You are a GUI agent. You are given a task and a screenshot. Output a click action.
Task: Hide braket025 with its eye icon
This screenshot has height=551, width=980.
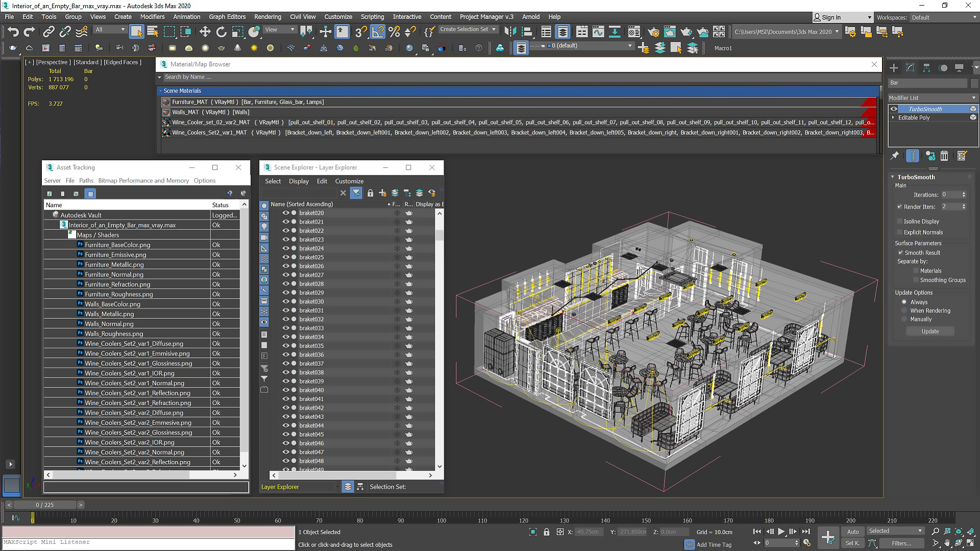point(286,257)
